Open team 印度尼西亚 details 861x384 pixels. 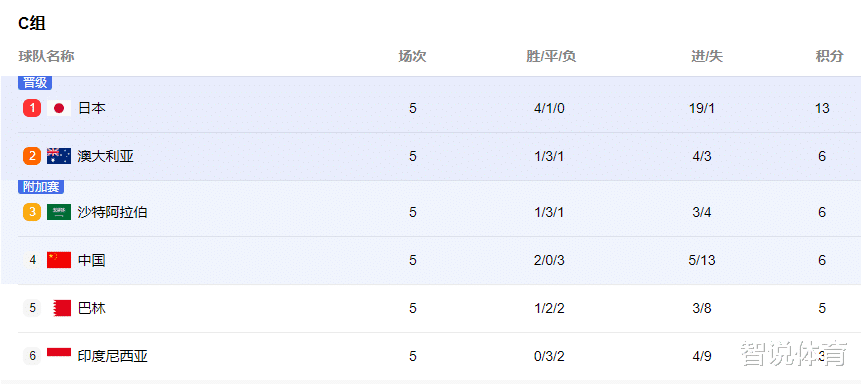(x=113, y=357)
